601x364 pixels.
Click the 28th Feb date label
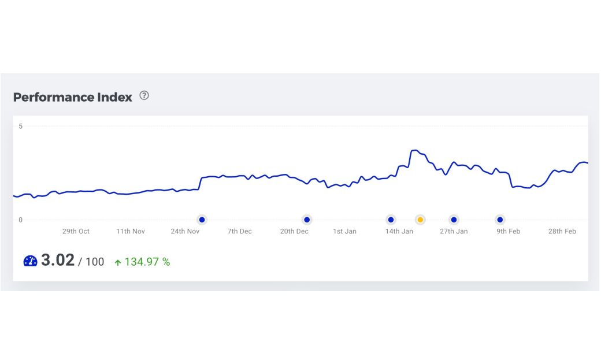point(562,232)
